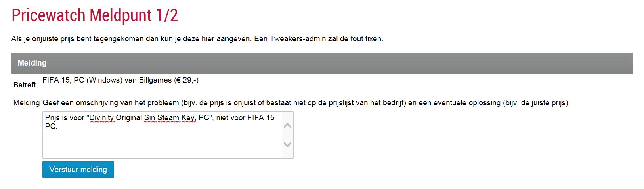Click the "FIFA 15, PC (Windows) van Billgames" subject text

tap(107, 80)
